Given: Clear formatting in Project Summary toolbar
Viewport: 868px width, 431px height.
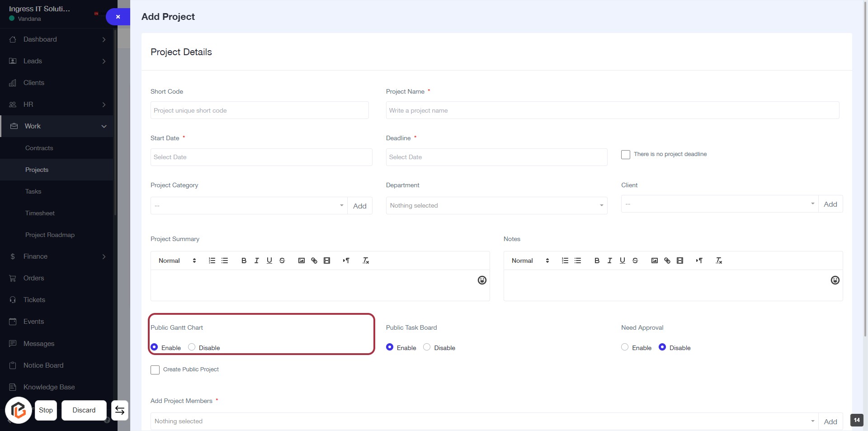Looking at the screenshot, I should pos(366,260).
